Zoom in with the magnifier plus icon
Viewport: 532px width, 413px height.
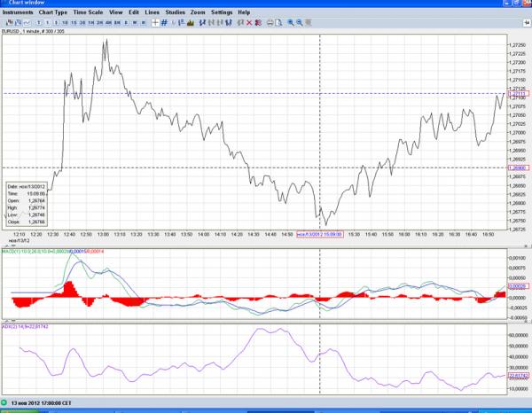click(x=289, y=21)
